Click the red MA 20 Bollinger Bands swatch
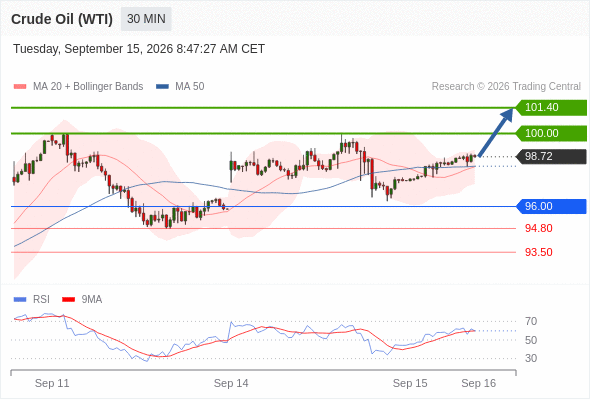This screenshot has height=400, width=590. (20, 87)
